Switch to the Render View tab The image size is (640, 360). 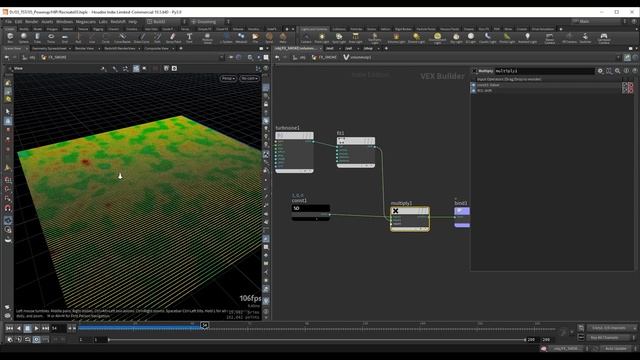[x=84, y=49]
